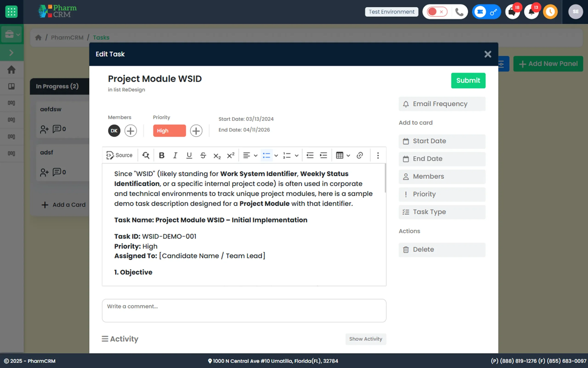Open text alignment dropdown
This screenshot has height=368, width=588.
[x=250, y=155]
